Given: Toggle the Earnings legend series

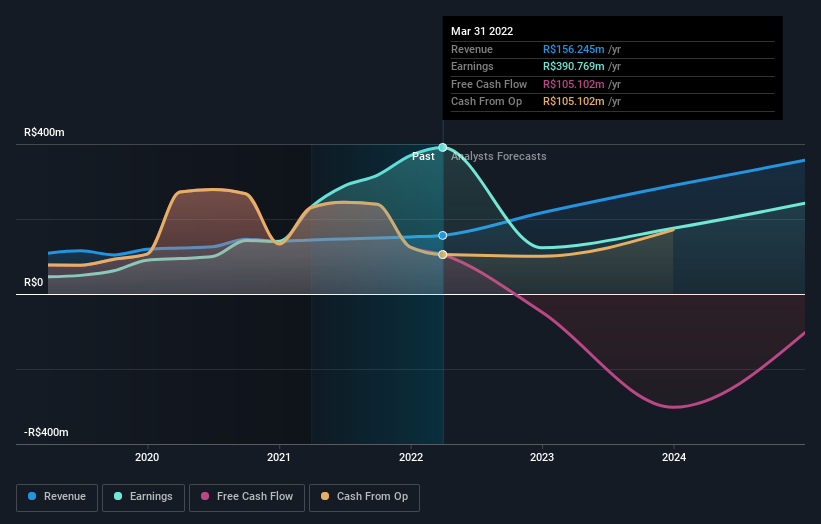Looking at the screenshot, I should point(143,497).
